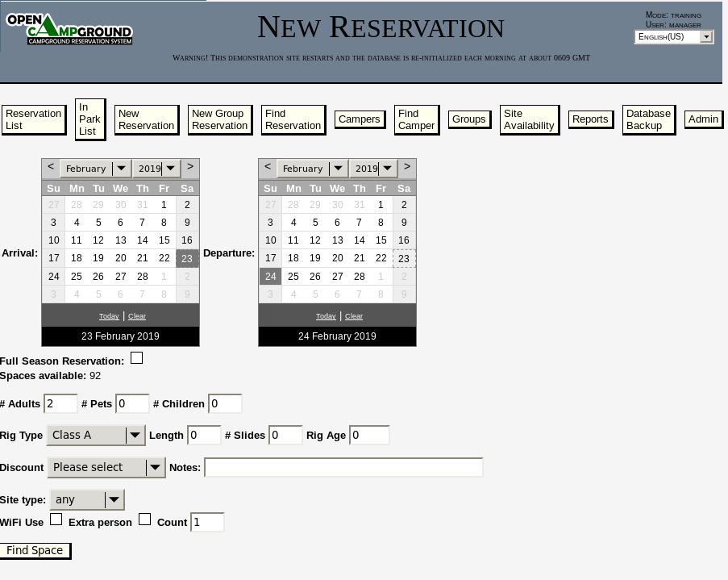Go to Site Availability

[528, 119]
